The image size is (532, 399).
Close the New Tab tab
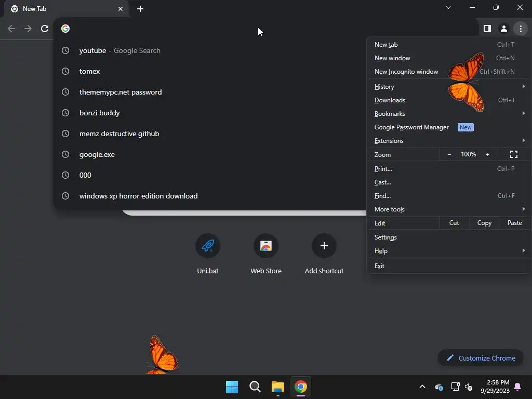coord(121,9)
